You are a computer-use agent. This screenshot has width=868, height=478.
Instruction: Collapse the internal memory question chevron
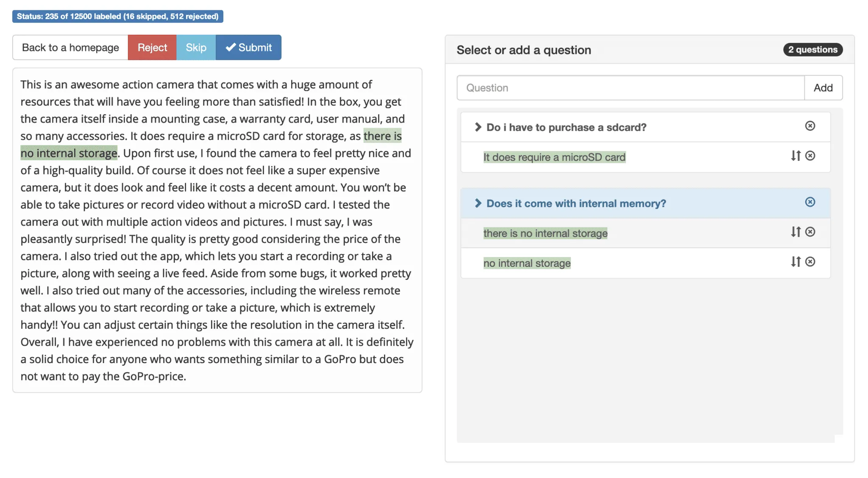pyautogui.click(x=478, y=203)
